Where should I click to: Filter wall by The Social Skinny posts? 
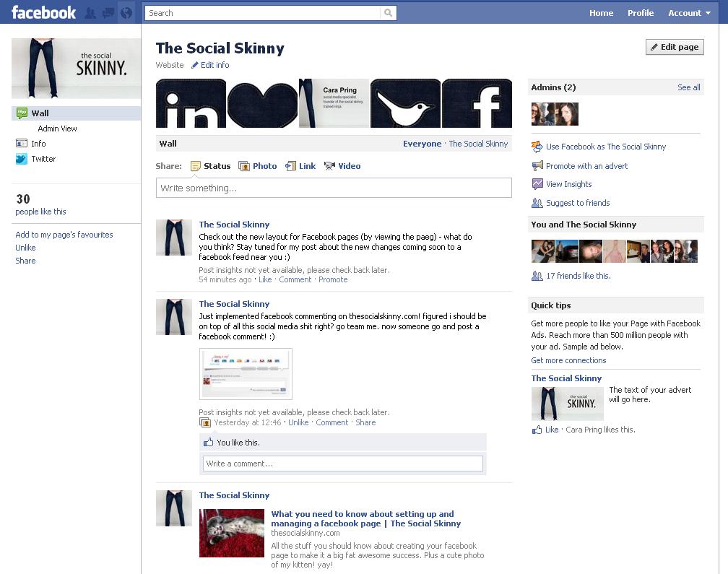click(478, 144)
